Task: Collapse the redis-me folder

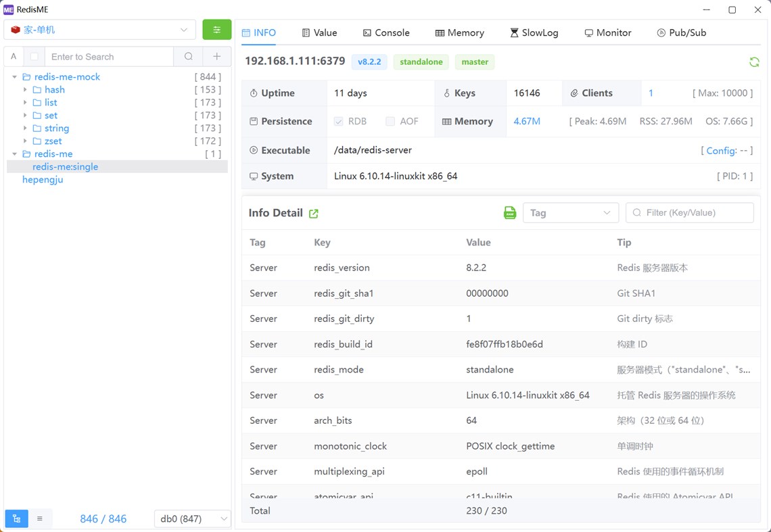Action: click(x=15, y=154)
